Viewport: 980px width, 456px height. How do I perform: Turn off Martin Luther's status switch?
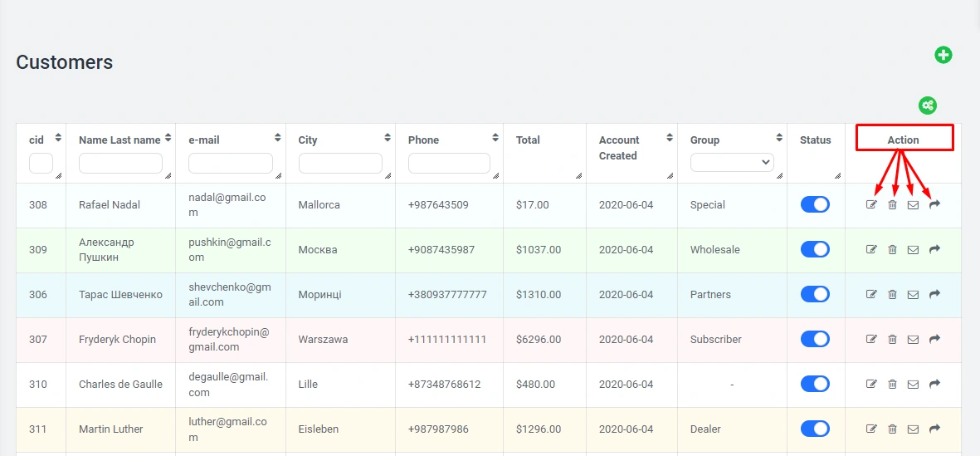[815, 429]
